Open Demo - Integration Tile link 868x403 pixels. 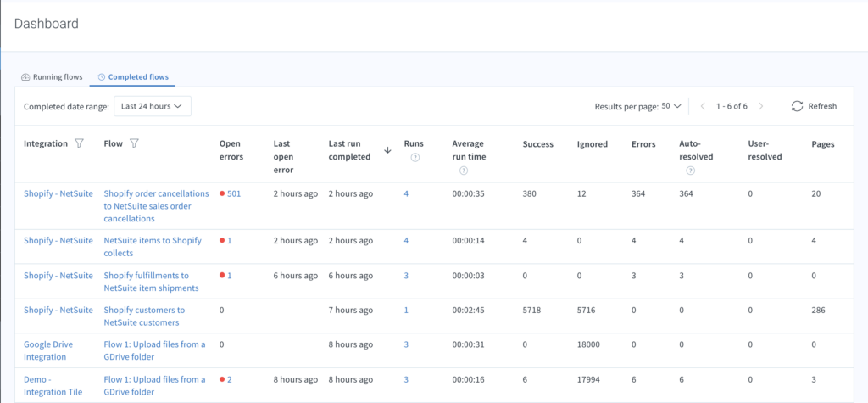(53, 385)
